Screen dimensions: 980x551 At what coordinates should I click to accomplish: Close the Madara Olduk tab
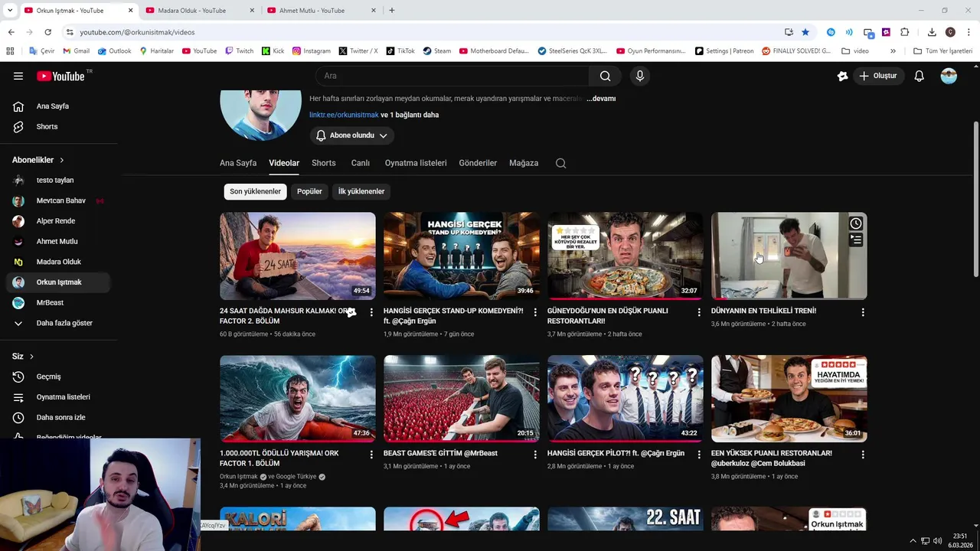click(x=252, y=11)
